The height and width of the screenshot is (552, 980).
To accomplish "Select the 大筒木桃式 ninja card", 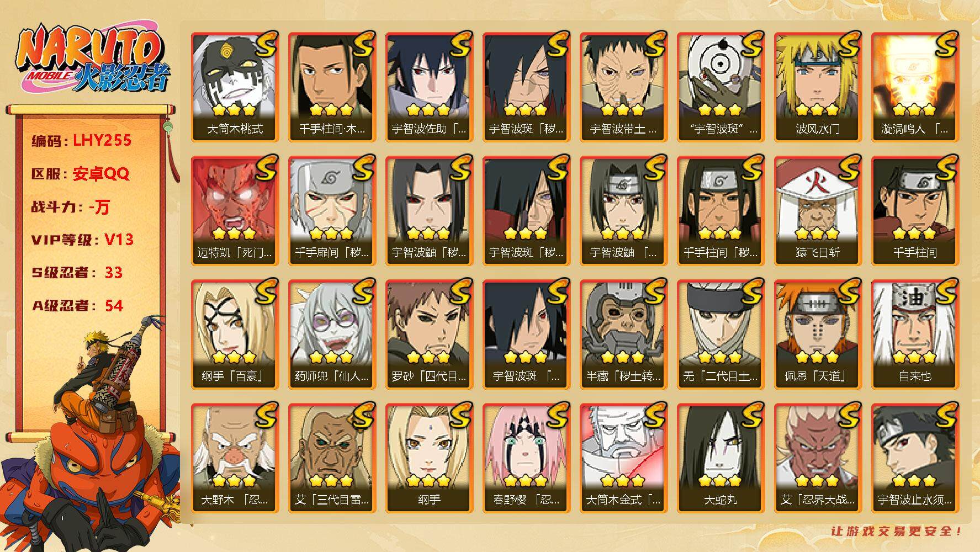I will pyautogui.click(x=235, y=87).
